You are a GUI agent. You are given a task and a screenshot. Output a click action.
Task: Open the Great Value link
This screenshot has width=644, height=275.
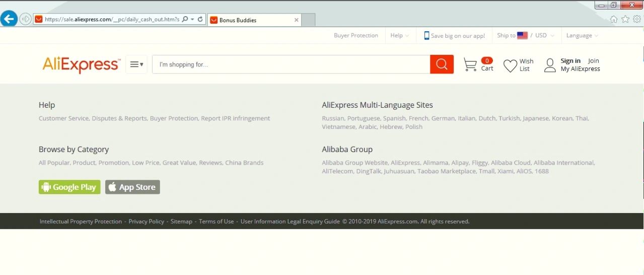pos(179,163)
